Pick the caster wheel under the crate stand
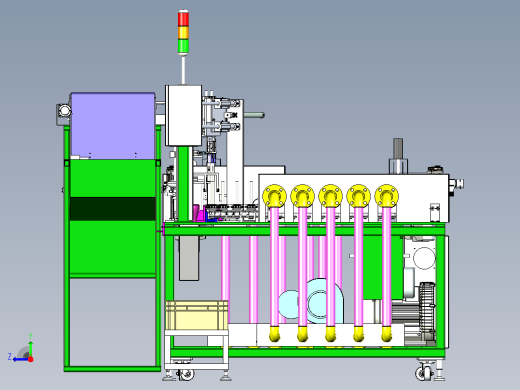This screenshot has height=390, width=520. [x=186, y=374]
